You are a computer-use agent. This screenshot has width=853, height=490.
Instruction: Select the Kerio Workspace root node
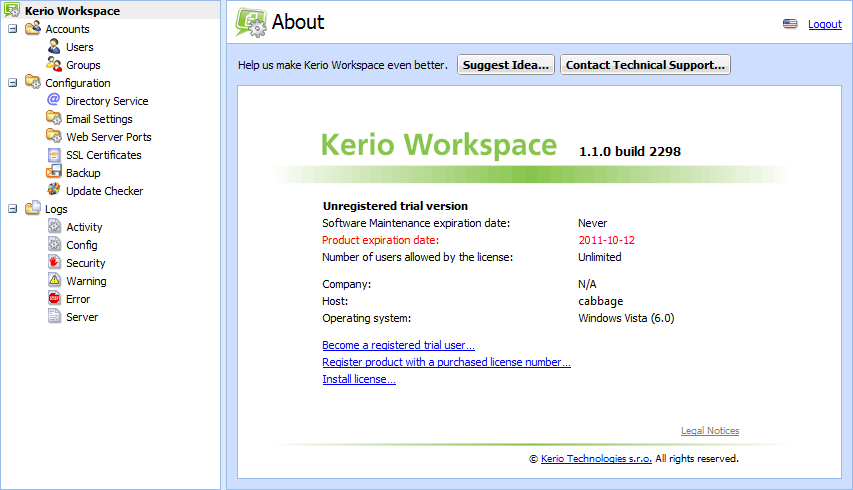click(x=72, y=11)
